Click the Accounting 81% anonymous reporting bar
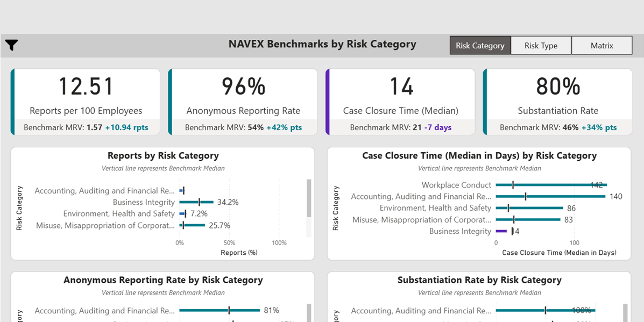The width and height of the screenshot is (644, 322). (220, 310)
